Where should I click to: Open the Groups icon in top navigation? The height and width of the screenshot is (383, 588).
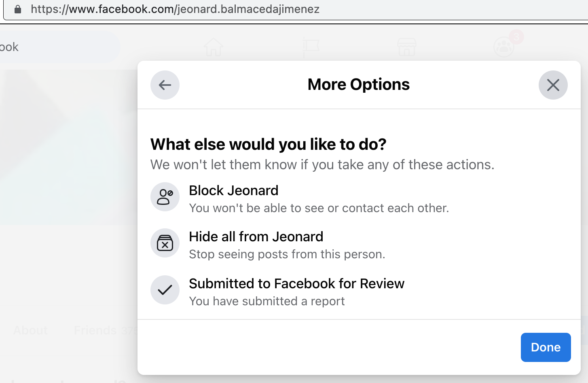click(503, 48)
